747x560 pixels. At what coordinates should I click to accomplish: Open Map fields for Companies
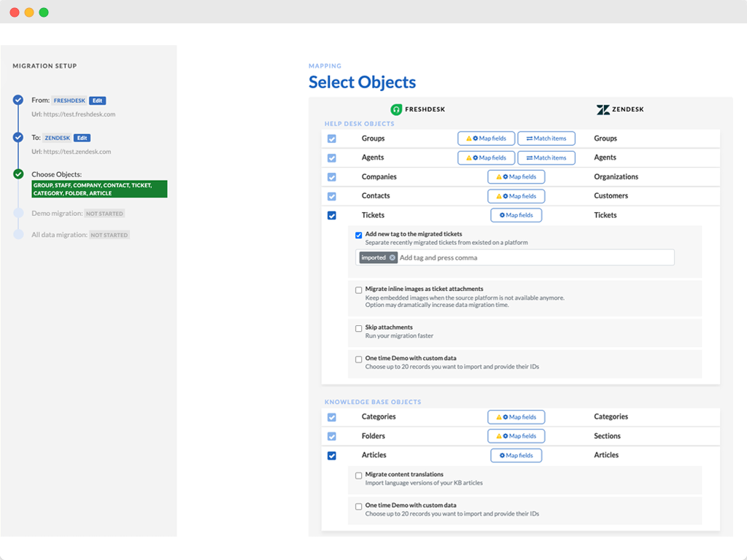[516, 176]
